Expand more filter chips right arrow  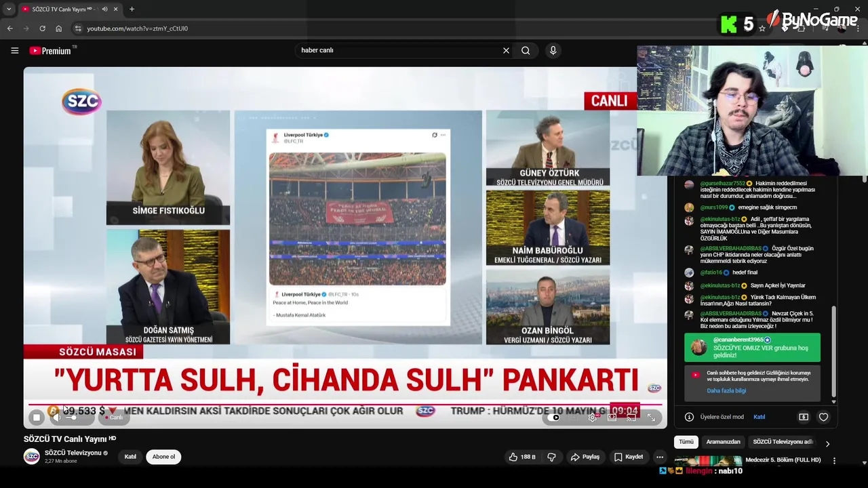coord(827,443)
